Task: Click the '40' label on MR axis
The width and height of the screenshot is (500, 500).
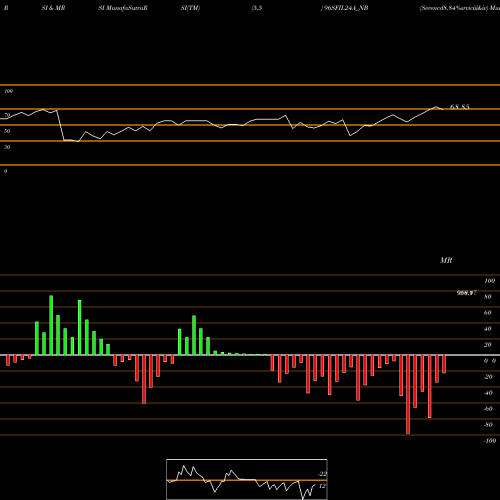Action: coord(488,329)
